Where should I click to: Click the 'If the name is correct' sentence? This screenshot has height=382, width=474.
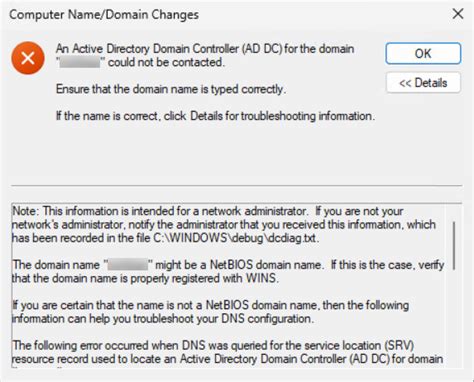click(x=215, y=116)
